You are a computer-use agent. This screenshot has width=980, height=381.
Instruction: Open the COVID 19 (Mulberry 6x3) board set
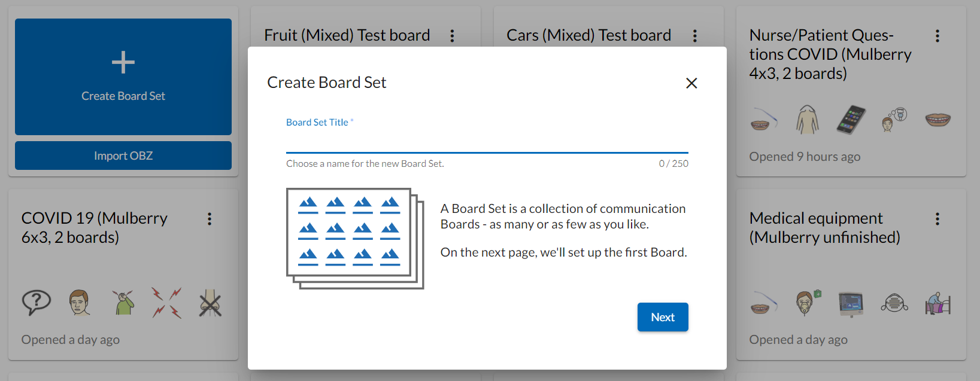pyautogui.click(x=95, y=228)
